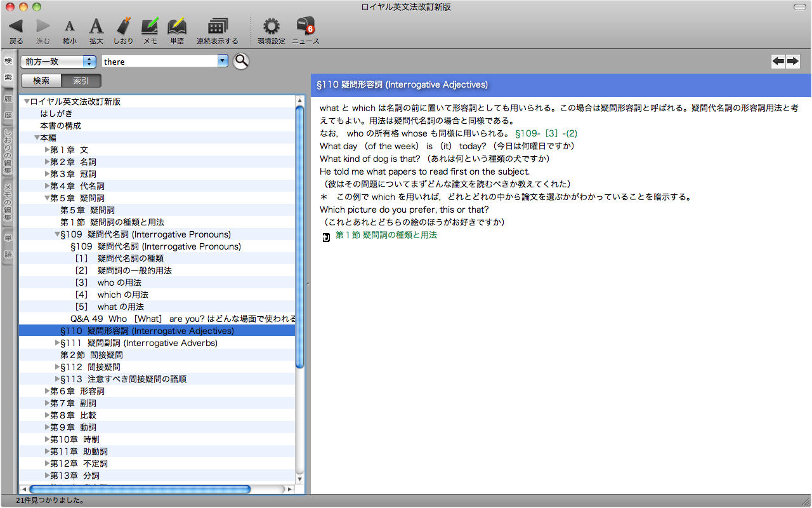
Task: Open 環境設定 preferences gear
Action: 272,27
